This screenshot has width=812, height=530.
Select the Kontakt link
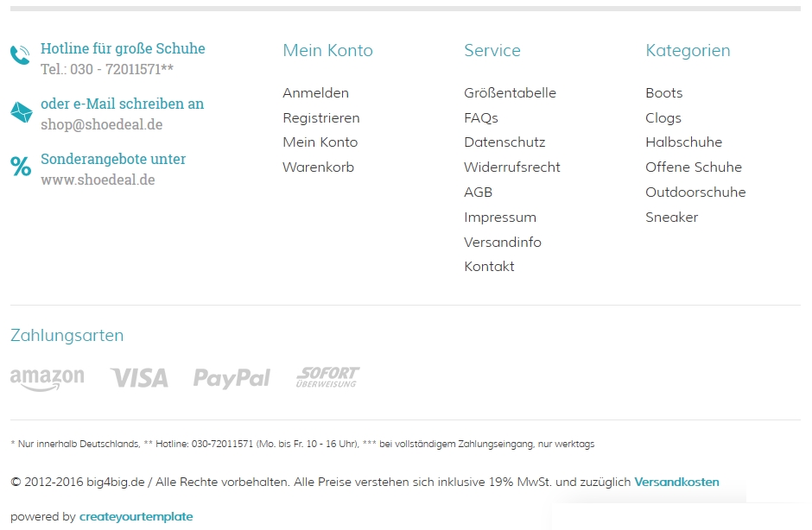pyautogui.click(x=489, y=267)
